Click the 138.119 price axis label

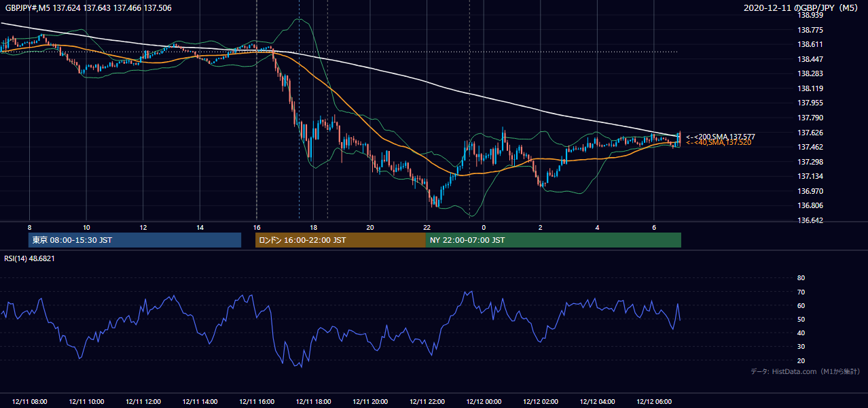pyautogui.click(x=811, y=88)
